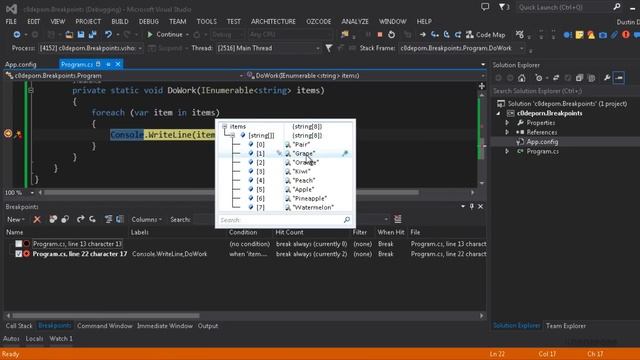
Task: Click the Search Solution Explorer field
Action: click(x=565, y=91)
